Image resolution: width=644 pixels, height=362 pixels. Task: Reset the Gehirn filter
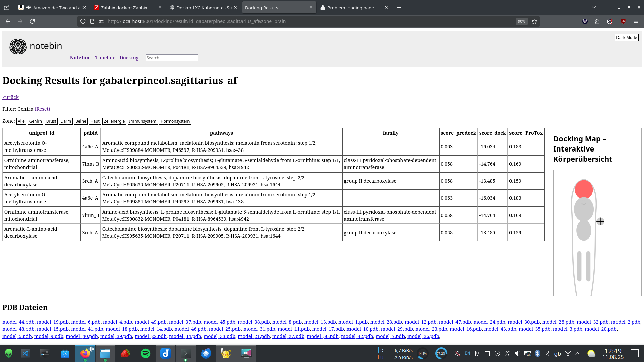[42, 109]
